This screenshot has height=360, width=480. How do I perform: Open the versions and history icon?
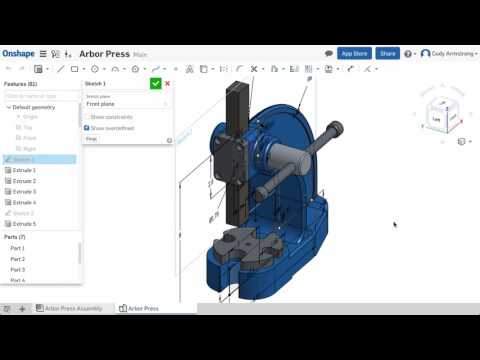coord(55,54)
